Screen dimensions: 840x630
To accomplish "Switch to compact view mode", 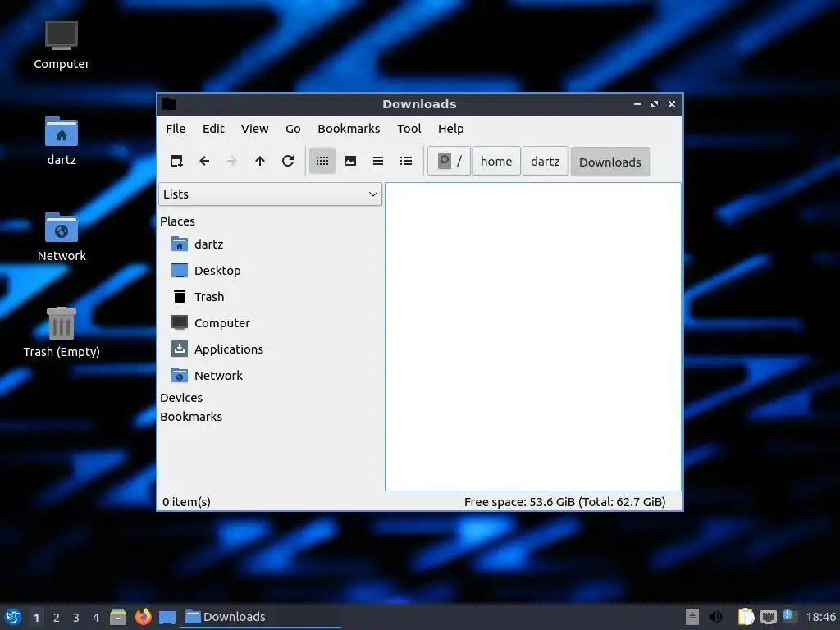I will [x=377, y=162].
